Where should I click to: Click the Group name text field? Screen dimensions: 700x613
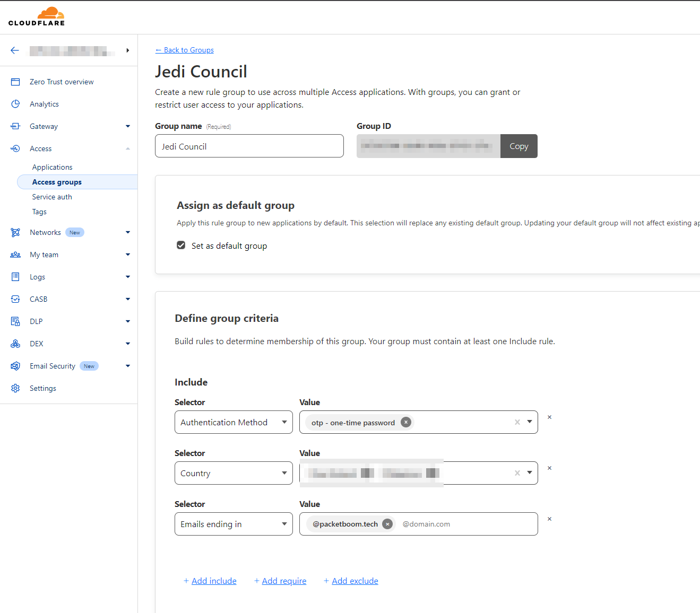[249, 146]
